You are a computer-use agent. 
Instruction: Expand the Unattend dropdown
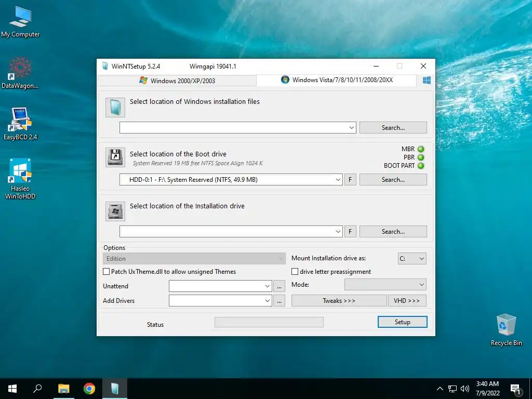point(268,286)
